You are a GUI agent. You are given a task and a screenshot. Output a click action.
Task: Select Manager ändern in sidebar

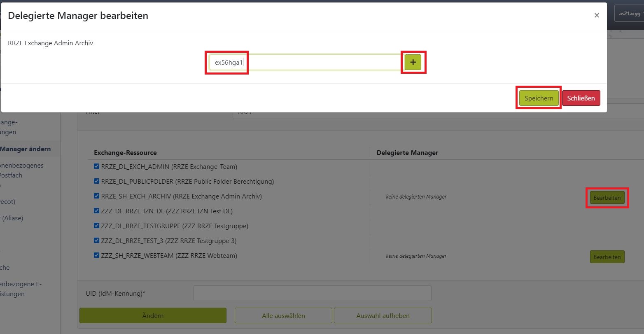26,149
